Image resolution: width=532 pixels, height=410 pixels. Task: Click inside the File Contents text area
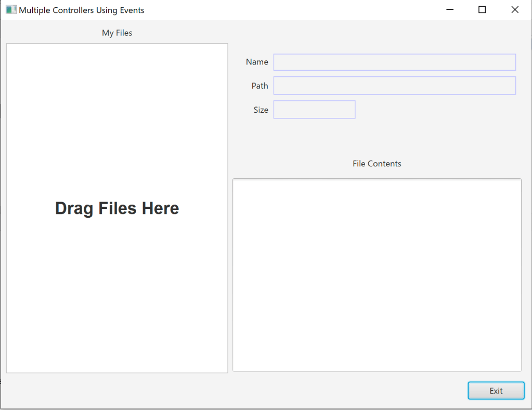(377, 275)
